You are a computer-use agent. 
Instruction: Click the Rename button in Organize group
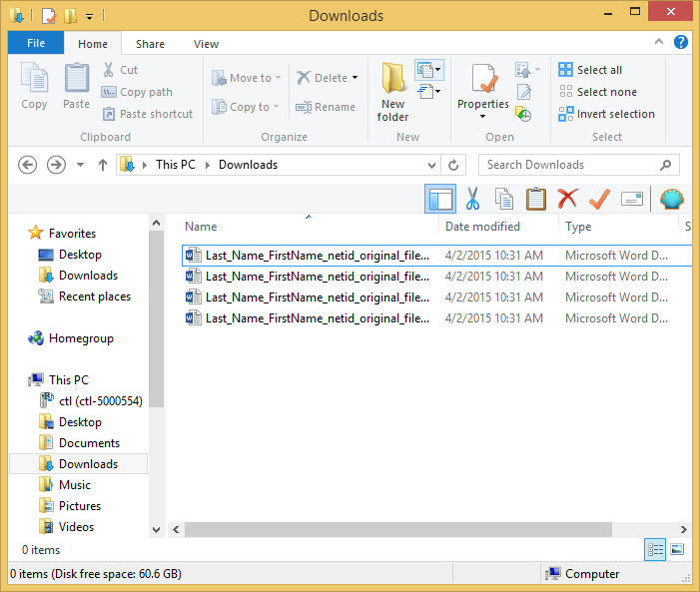326,107
